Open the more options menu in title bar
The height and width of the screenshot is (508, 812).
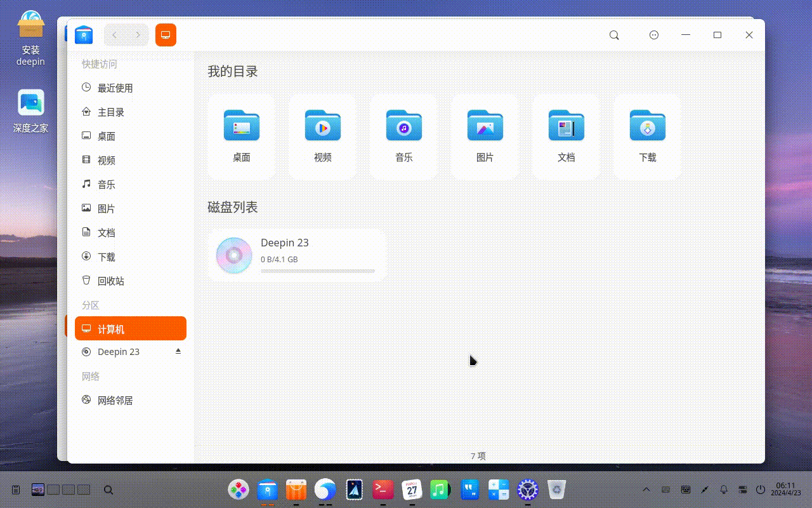point(654,35)
